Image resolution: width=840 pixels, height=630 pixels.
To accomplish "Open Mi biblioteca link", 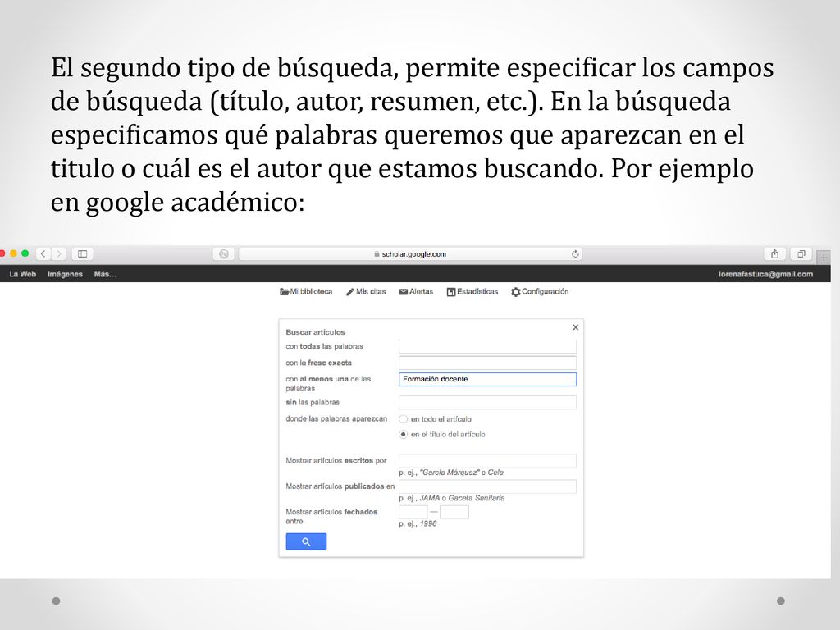I will click(x=306, y=291).
